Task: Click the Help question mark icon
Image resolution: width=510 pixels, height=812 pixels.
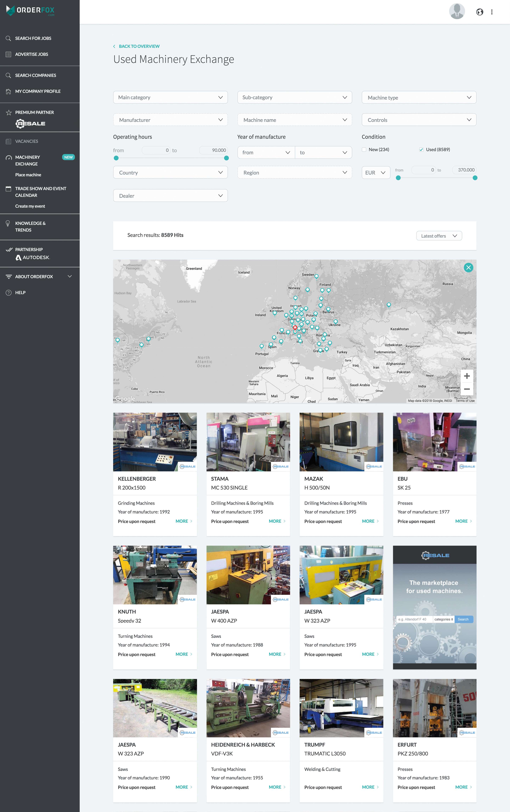Action: [8, 293]
